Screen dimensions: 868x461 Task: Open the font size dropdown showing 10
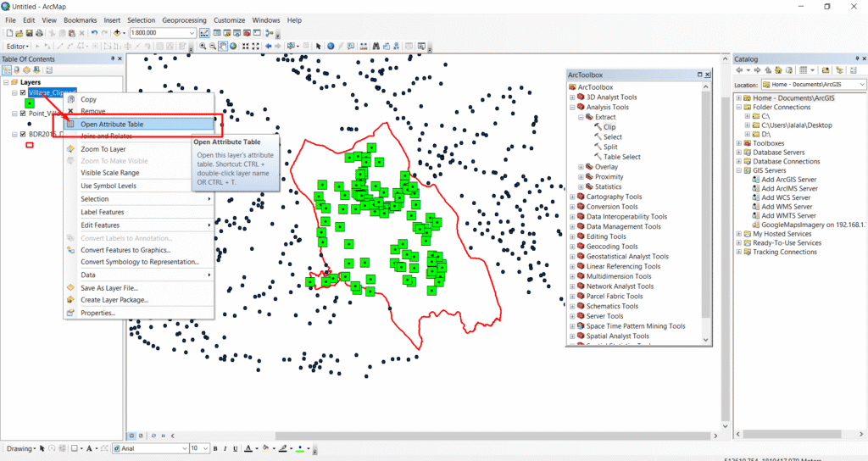pyautogui.click(x=205, y=448)
